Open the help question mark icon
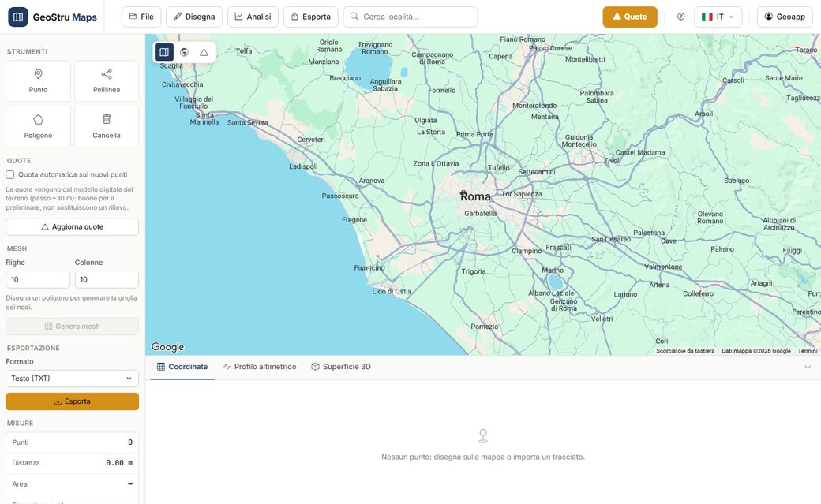This screenshot has width=821, height=504. 680,17
